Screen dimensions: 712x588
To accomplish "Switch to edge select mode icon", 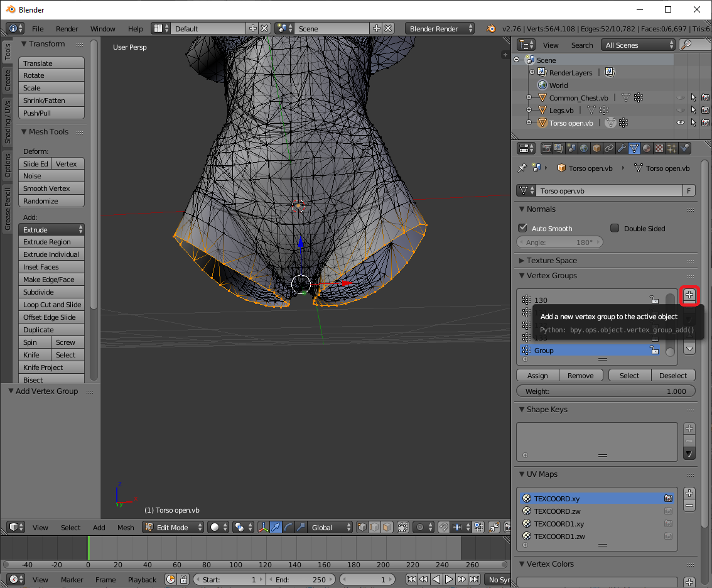I will (374, 527).
